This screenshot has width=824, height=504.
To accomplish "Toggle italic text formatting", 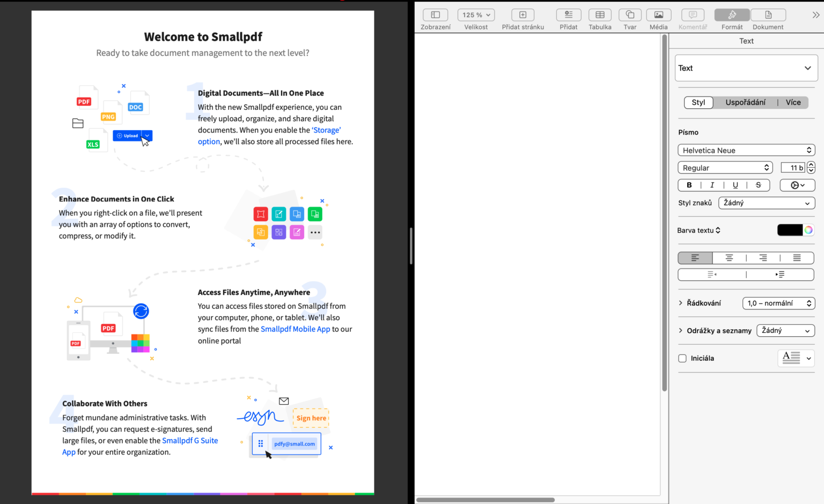I will pyautogui.click(x=712, y=185).
